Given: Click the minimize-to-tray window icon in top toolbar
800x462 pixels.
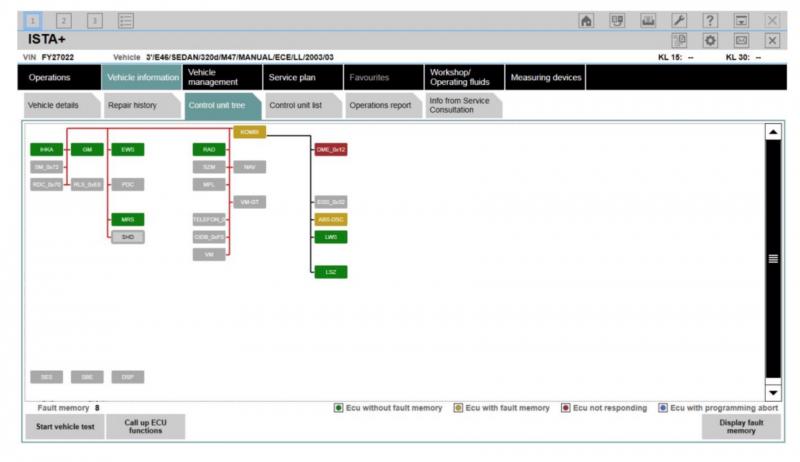Looking at the screenshot, I should [x=741, y=21].
